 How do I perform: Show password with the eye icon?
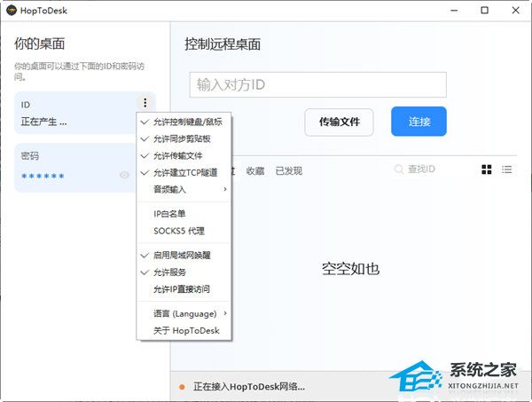tap(124, 175)
